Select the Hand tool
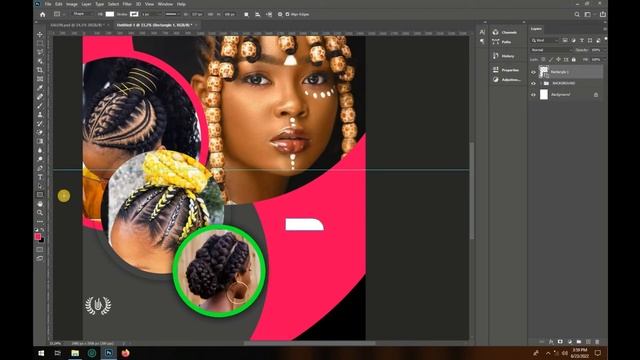The image size is (640, 360). point(40,204)
